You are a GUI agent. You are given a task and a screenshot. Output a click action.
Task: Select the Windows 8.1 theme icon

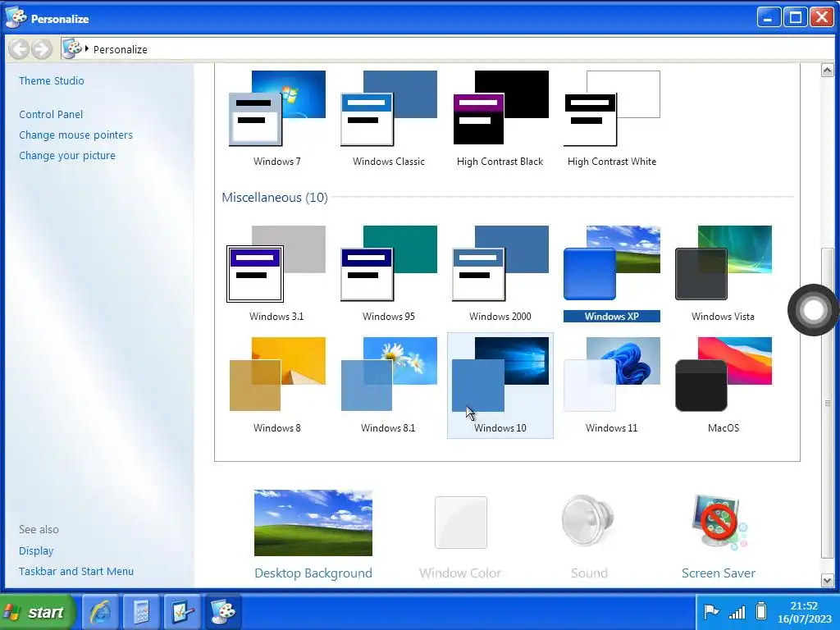click(x=388, y=374)
